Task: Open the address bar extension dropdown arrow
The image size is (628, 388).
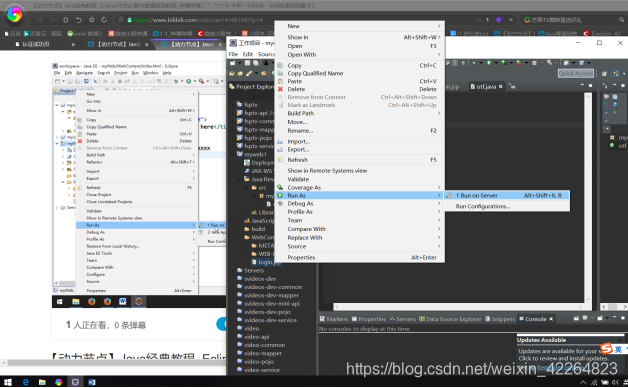Action: tap(511, 20)
